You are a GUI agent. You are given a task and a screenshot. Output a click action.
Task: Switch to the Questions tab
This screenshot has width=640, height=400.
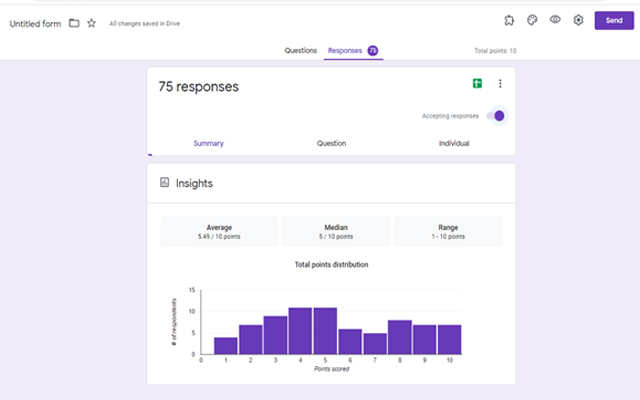(300, 50)
